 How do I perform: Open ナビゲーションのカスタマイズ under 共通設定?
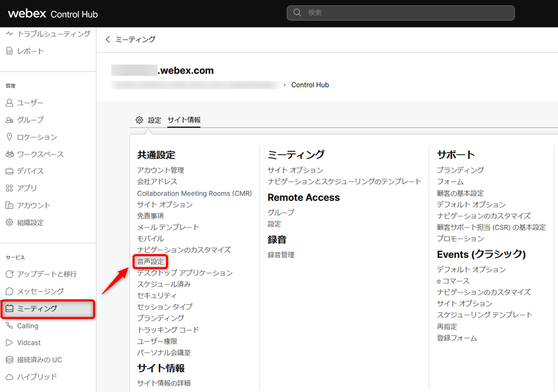click(184, 250)
